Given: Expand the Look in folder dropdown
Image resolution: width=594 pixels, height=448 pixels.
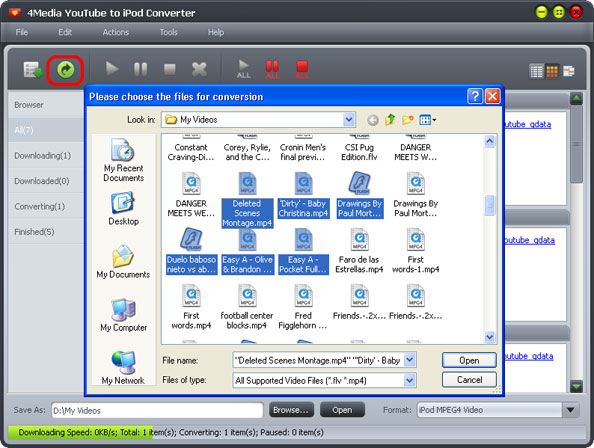Looking at the screenshot, I should click(x=349, y=120).
